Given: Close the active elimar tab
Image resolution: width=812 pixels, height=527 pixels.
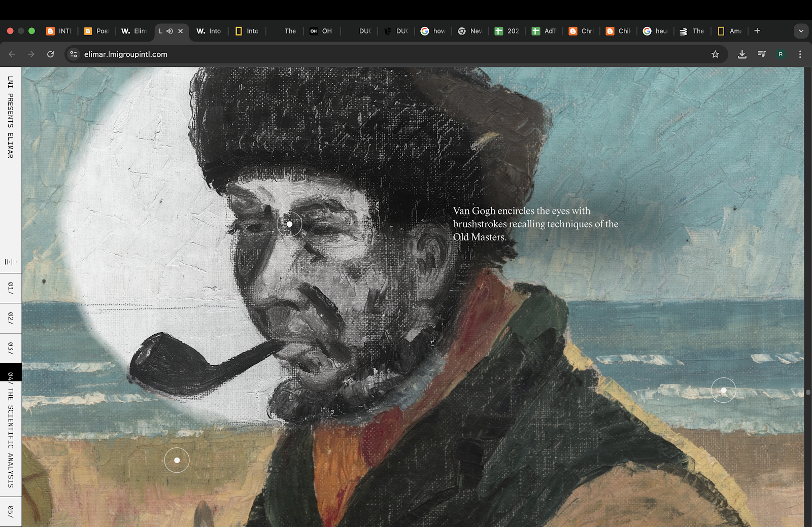Looking at the screenshot, I should click(180, 31).
